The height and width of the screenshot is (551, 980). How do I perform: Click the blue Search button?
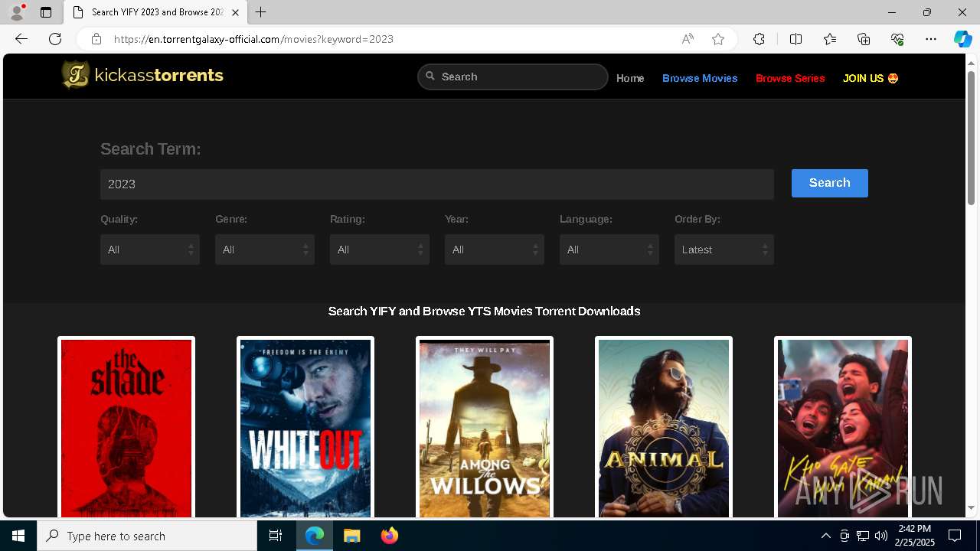(830, 183)
